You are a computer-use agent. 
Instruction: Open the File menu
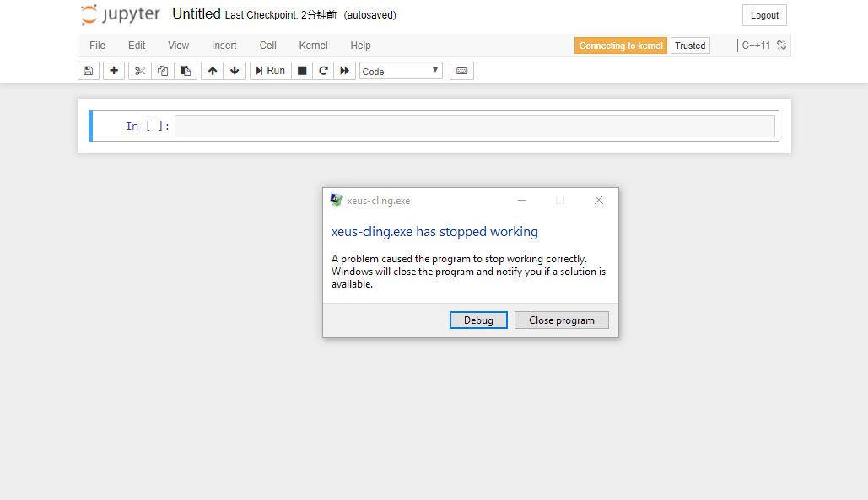pos(97,46)
